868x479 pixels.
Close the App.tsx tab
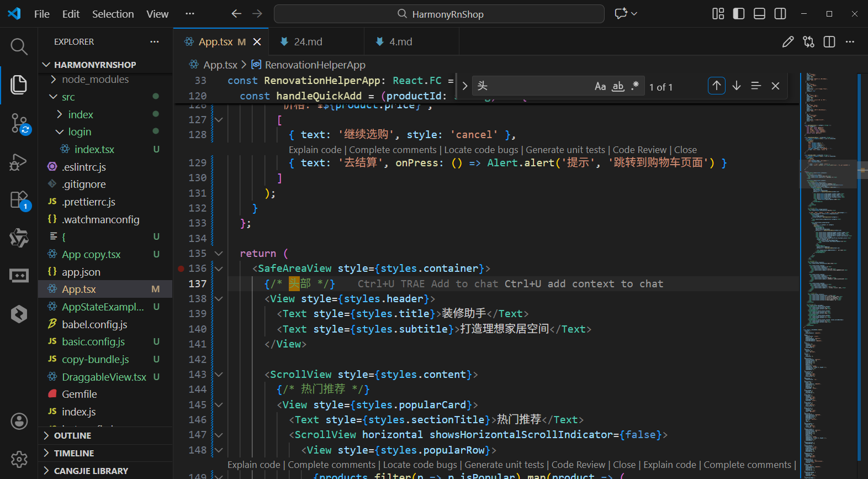tap(257, 42)
